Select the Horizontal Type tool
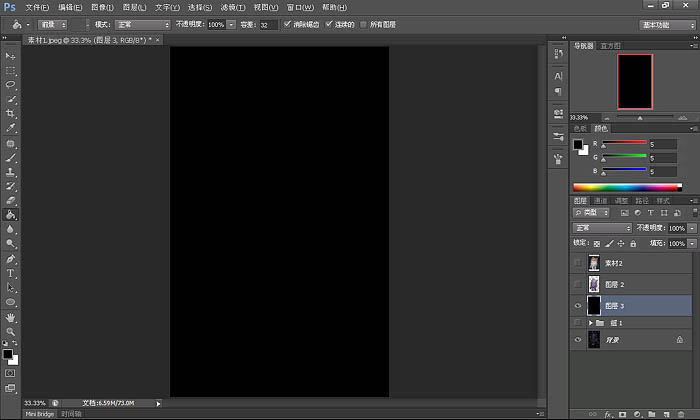 coord(10,273)
